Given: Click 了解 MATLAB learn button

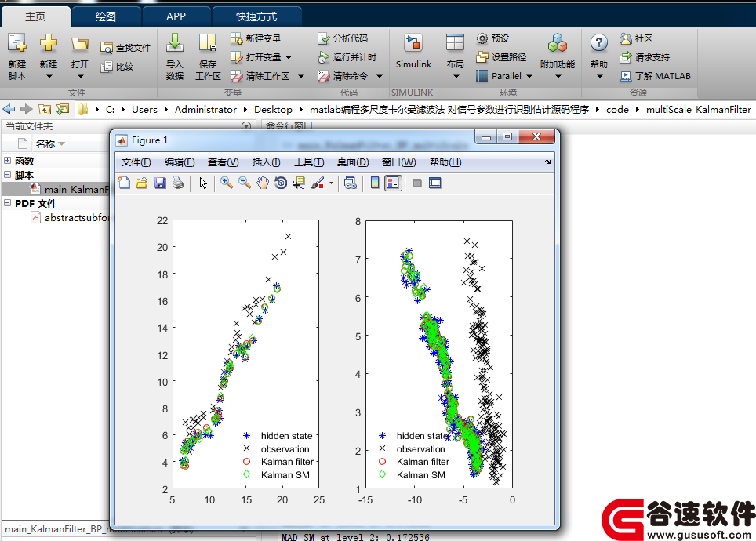Looking at the screenshot, I should pos(656,76).
